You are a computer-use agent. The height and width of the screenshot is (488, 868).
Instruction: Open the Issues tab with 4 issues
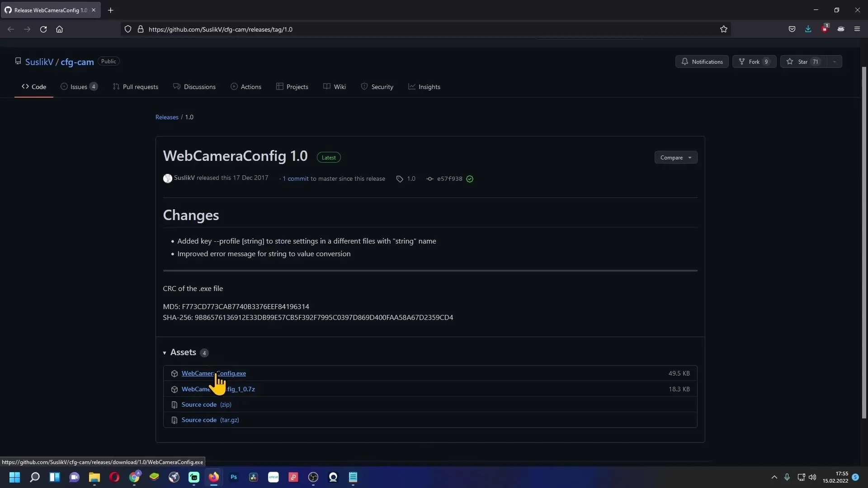pos(79,86)
